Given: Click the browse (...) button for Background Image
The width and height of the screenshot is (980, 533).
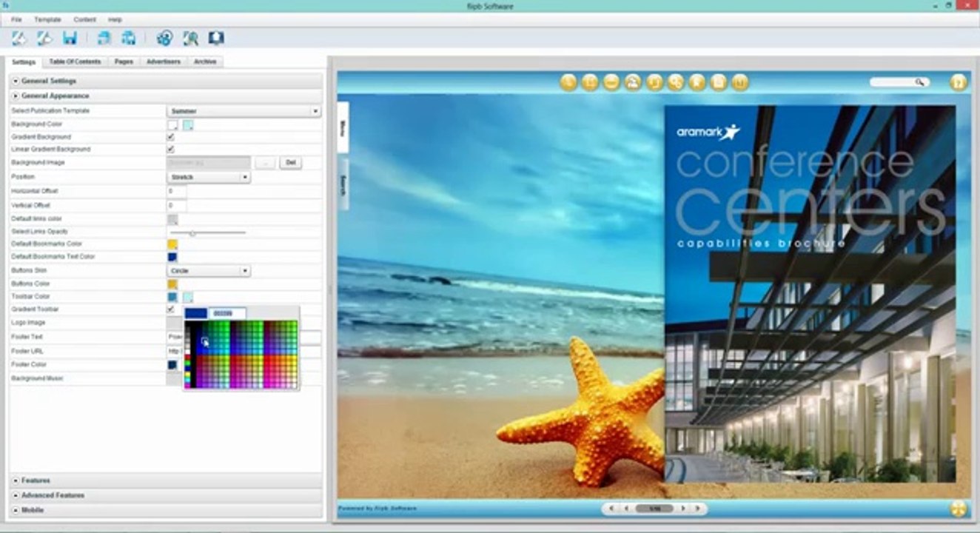Looking at the screenshot, I should coord(265,162).
